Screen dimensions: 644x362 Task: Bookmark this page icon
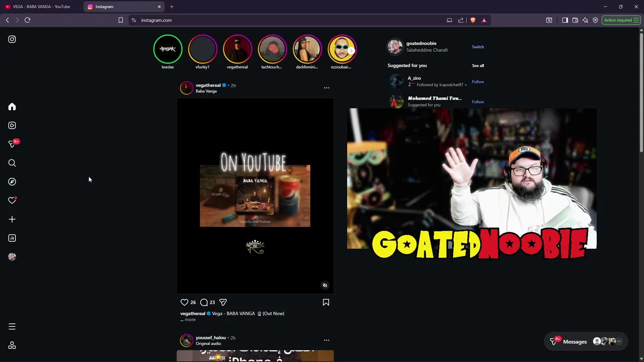click(x=121, y=20)
